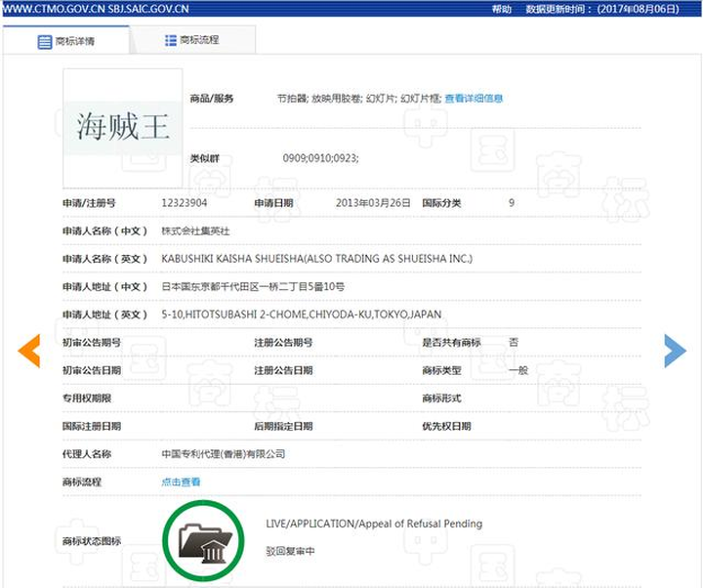Viewport: 703px width, 588px height.
Task: Select English address HITOTSUBASHI 2-CHOME
Action: click(302, 315)
